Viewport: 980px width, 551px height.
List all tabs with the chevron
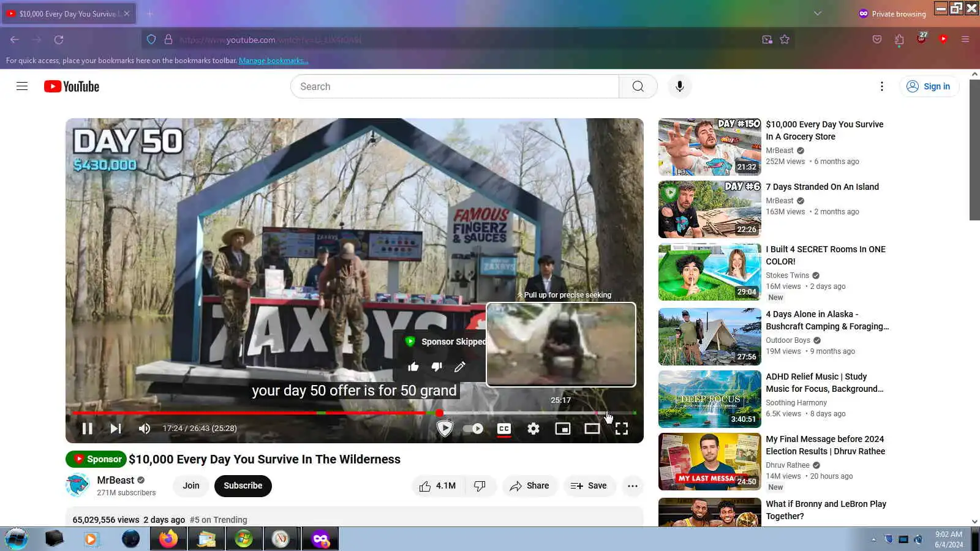818,13
